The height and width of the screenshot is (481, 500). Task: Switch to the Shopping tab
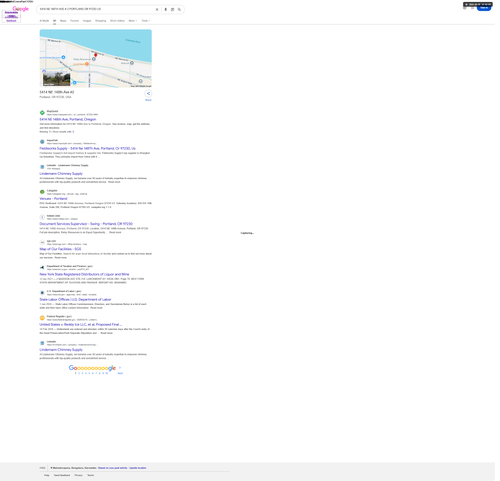pyautogui.click(x=101, y=21)
